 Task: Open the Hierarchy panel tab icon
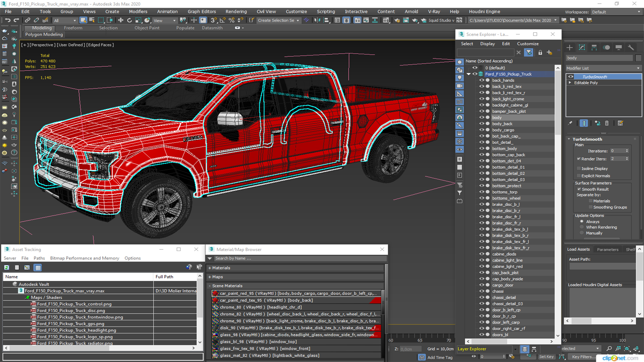click(594, 48)
